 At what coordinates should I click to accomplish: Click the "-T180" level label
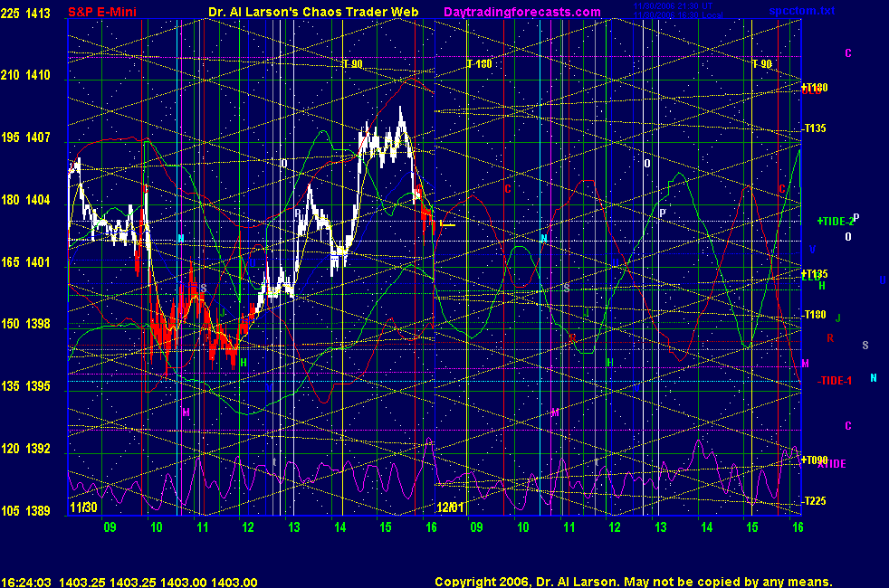tap(815, 315)
